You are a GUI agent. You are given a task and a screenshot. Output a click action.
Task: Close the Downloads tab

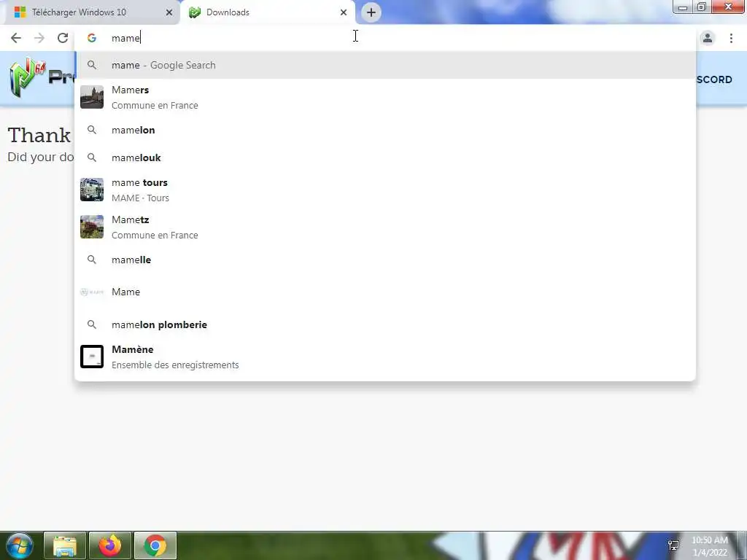(344, 12)
